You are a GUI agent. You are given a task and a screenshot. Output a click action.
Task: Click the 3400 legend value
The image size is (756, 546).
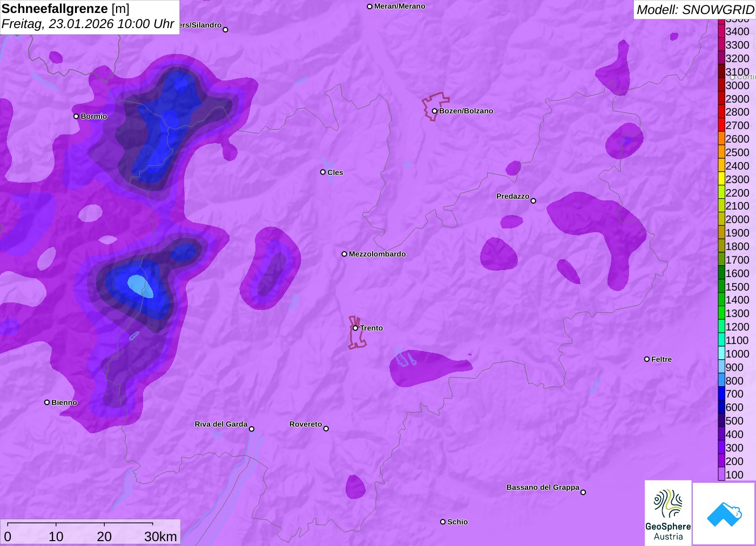pyautogui.click(x=737, y=31)
